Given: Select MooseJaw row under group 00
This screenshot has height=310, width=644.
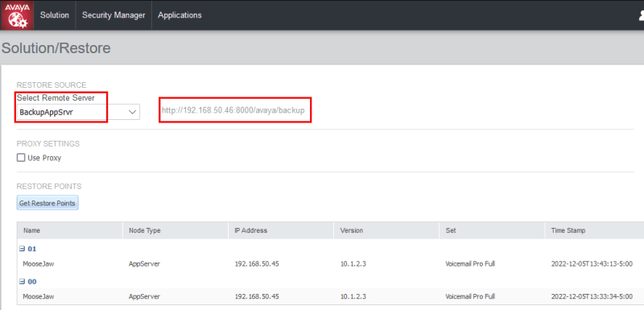Looking at the screenshot, I should tap(330, 296).
